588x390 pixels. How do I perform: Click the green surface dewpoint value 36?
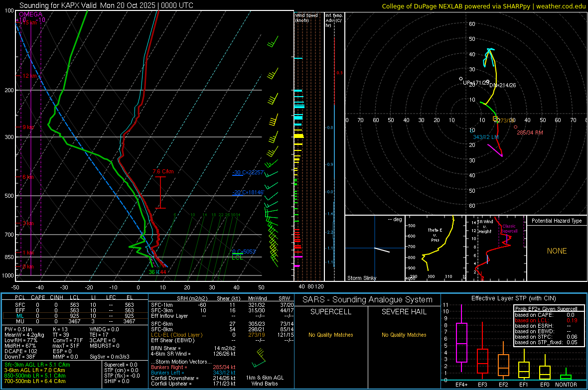coord(151,272)
